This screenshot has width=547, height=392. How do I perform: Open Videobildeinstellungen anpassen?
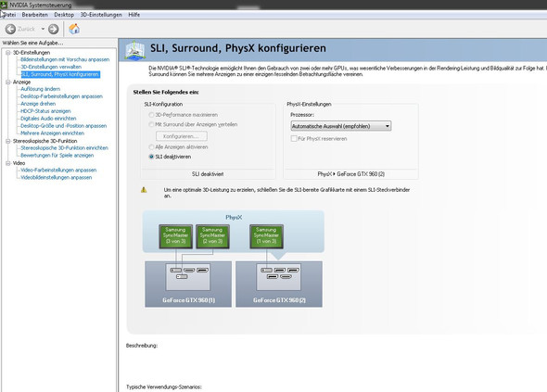57,177
